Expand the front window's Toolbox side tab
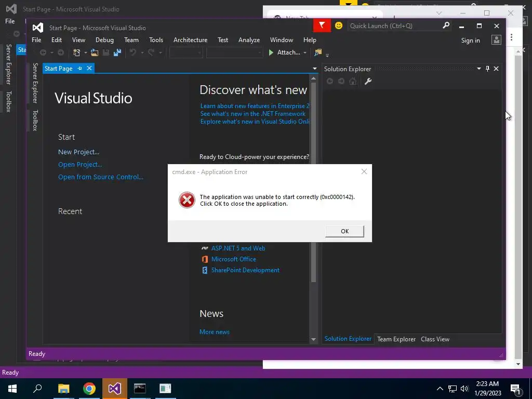Screen dimensions: 532x399 tap(35, 121)
